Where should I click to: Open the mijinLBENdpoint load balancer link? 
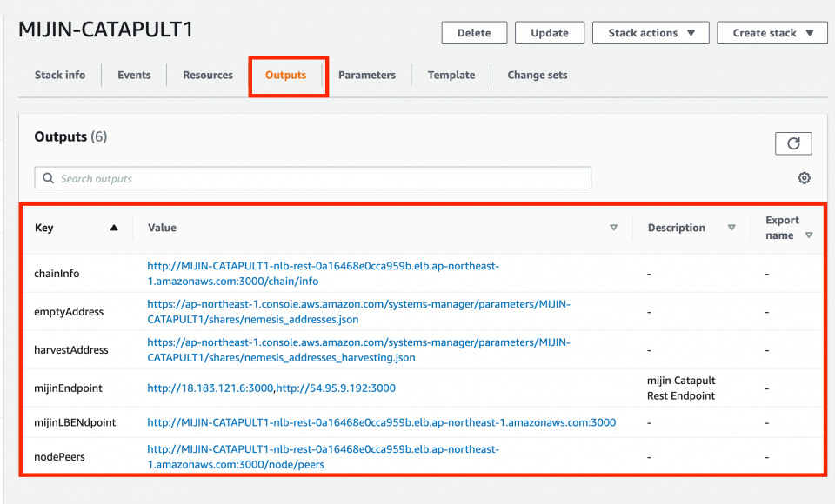click(x=381, y=422)
